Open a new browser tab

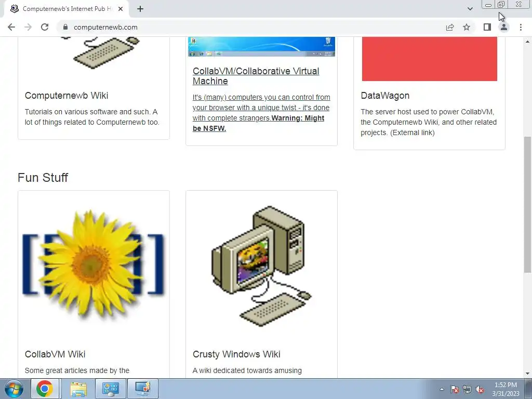coord(140,9)
